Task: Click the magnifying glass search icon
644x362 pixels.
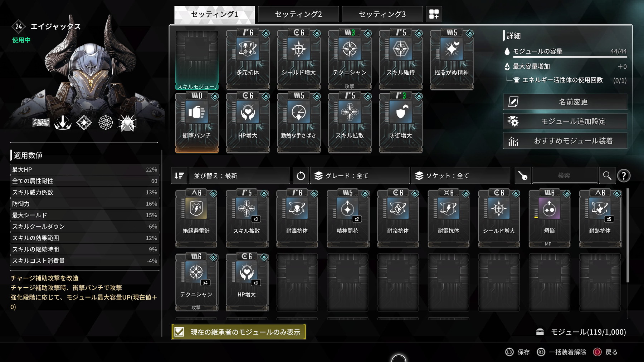Action: point(607,175)
